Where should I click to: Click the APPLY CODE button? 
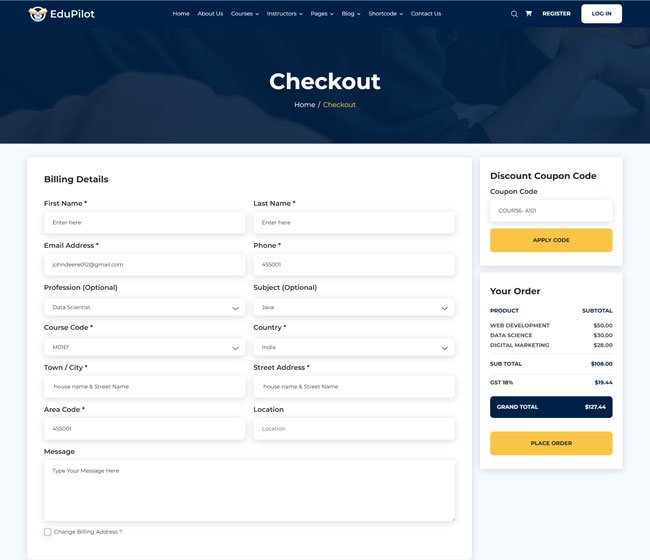click(551, 240)
